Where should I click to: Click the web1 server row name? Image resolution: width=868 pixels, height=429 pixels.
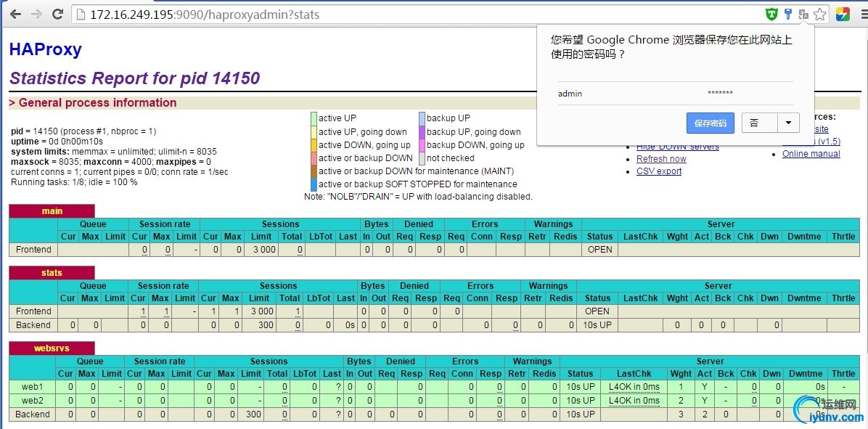click(x=32, y=386)
